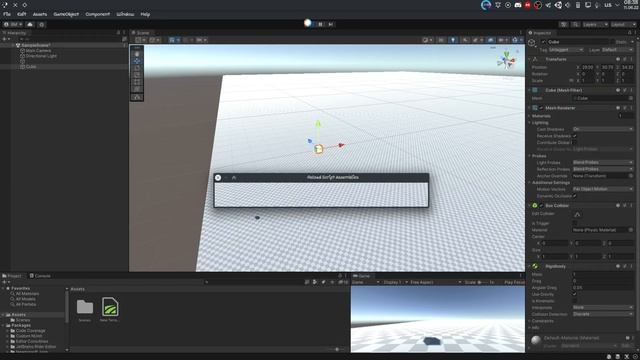Open the version control settings gear
The width and height of the screenshot is (640, 360).
tap(42, 24)
